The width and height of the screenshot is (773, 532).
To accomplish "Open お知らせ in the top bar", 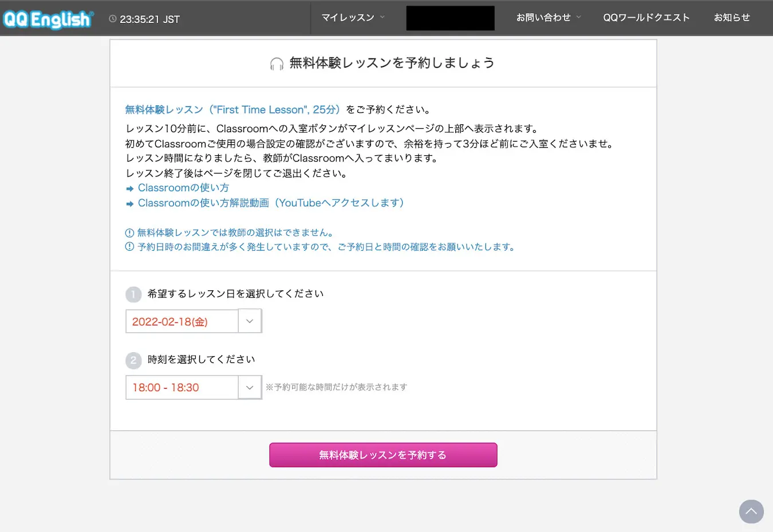I will click(732, 18).
